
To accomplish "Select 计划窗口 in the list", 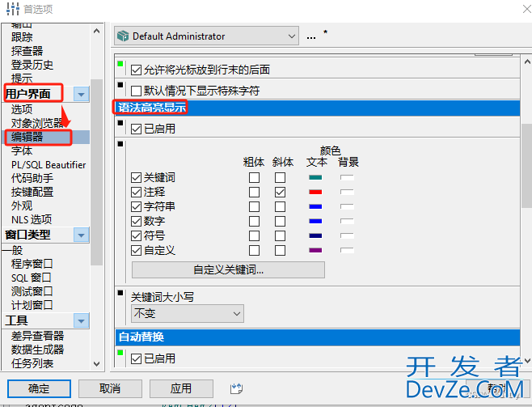I will coord(32,305).
